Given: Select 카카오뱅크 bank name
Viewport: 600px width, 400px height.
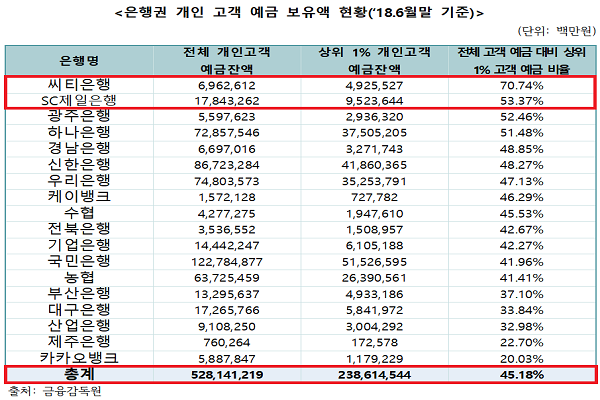Looking at the screenshot, I should 79,358.
